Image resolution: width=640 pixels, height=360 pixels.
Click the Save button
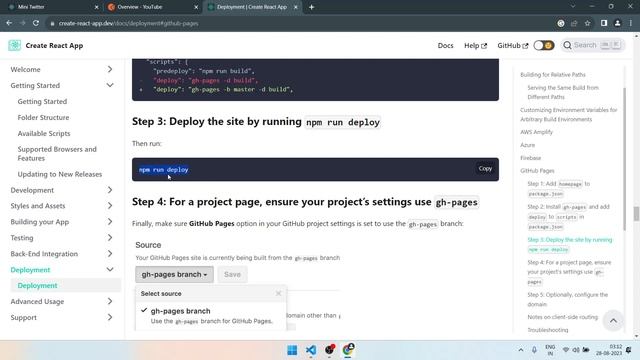pos(232,274)
